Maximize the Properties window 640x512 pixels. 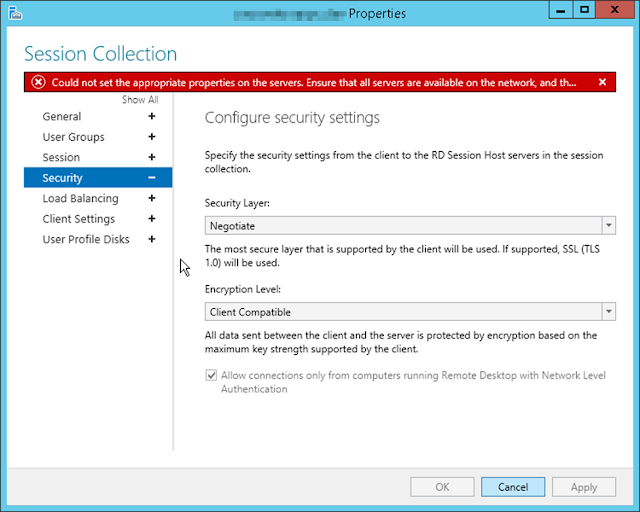pyautogui.click(x=584, y=10)
